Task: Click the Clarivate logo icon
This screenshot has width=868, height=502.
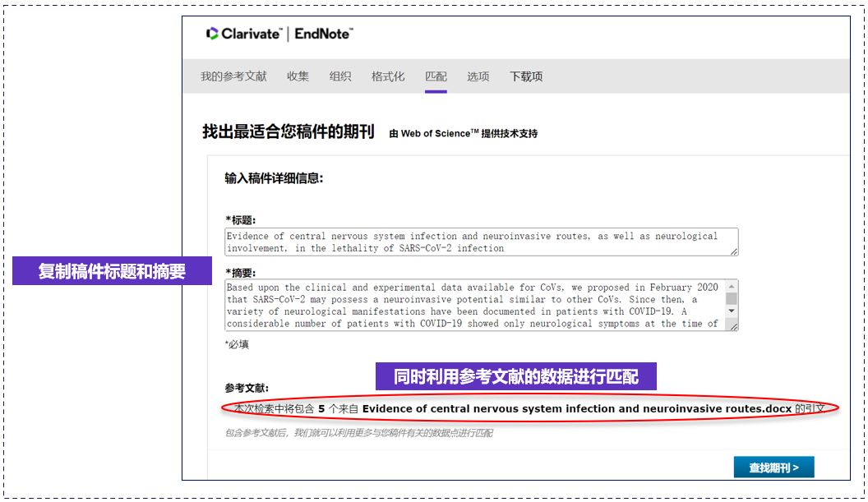Action: click(213, 34)
